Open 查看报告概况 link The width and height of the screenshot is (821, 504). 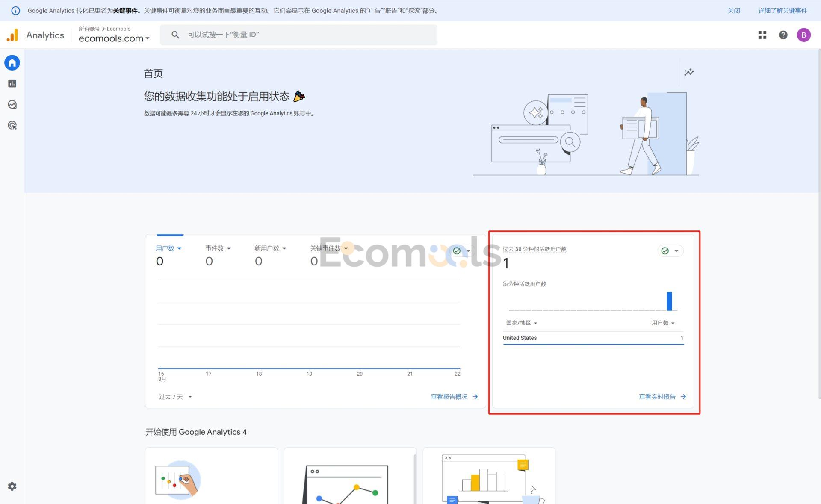tap(454, 397)
